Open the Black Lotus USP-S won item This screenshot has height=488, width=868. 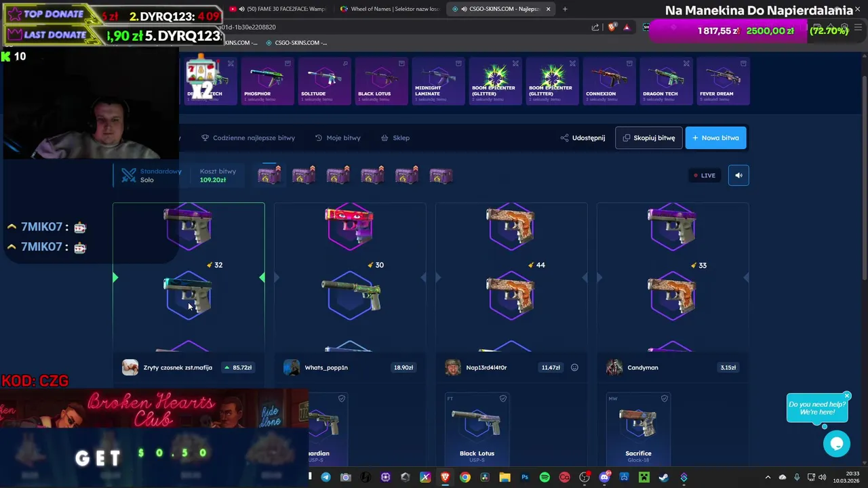coord(477,428)
